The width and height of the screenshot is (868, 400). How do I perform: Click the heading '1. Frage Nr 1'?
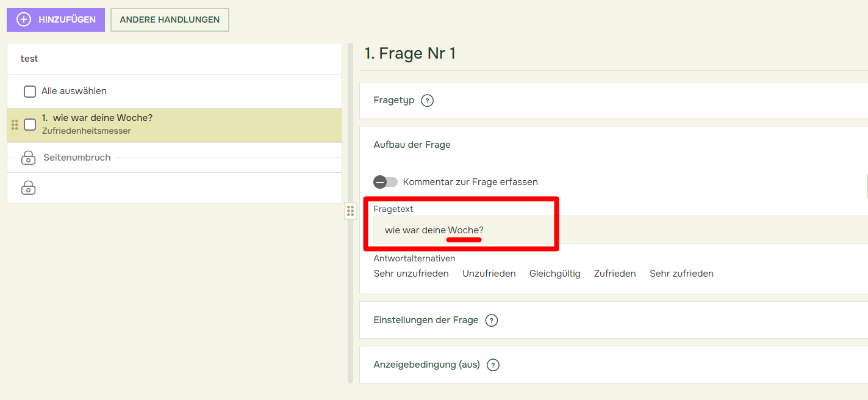point(410,54)
